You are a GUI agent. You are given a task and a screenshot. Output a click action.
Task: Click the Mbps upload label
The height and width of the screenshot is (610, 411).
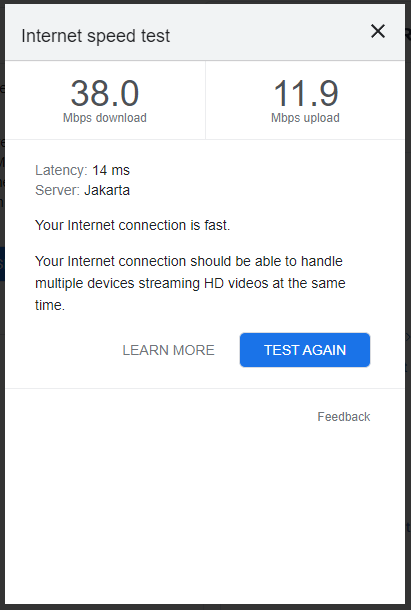point(305,118)
